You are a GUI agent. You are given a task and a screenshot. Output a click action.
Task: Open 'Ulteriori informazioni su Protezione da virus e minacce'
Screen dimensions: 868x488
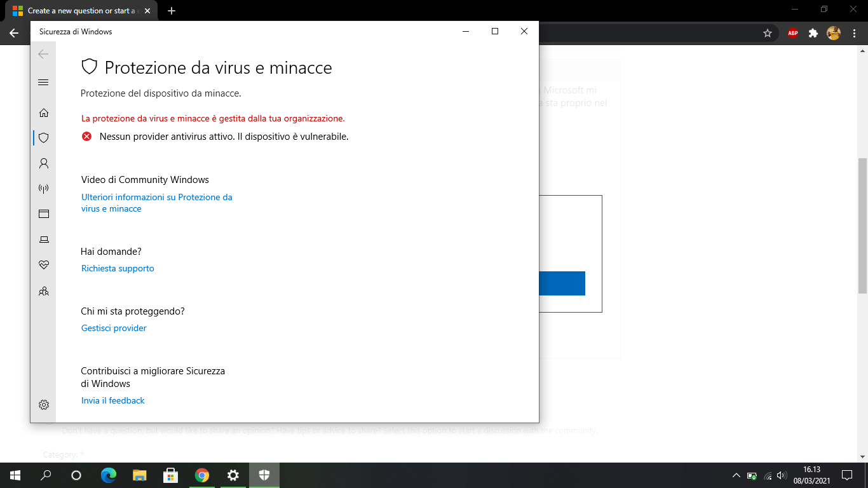(x=157, y=203)
